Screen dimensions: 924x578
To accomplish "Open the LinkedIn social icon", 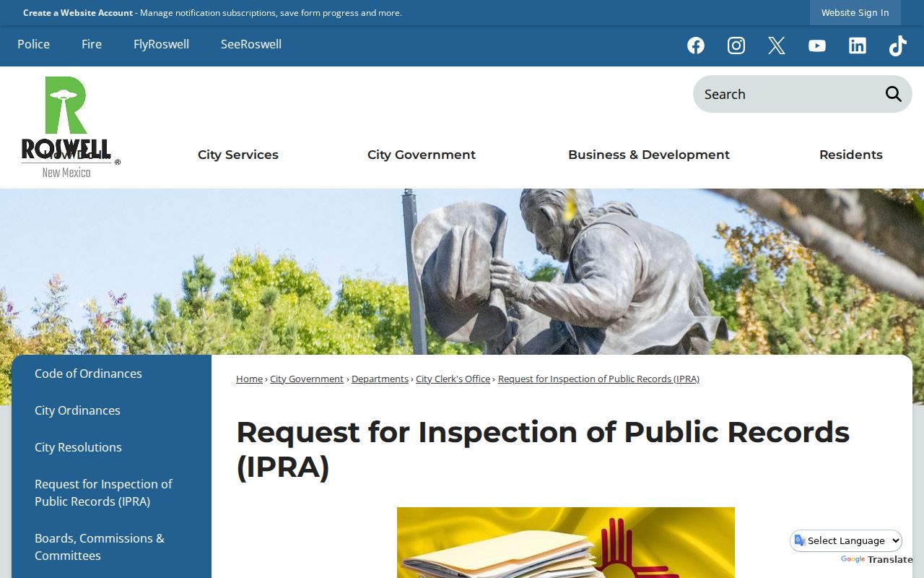I will pos(858,46).
